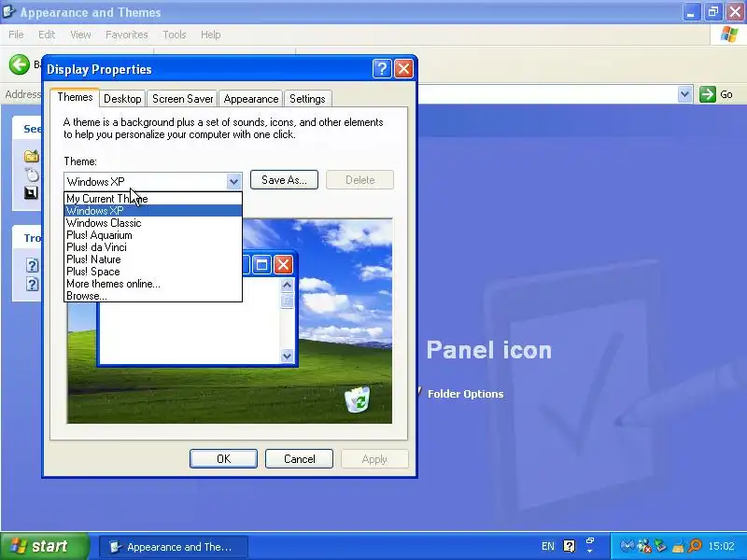Click the Save As... button
Screen dimensions: 747x560
284,180
